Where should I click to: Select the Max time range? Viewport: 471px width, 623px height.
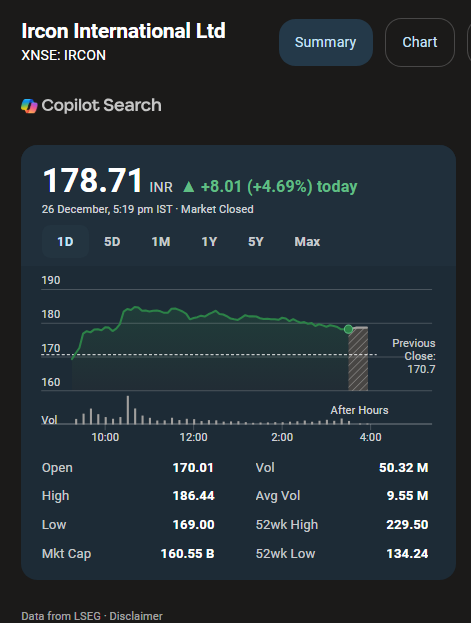307,242
